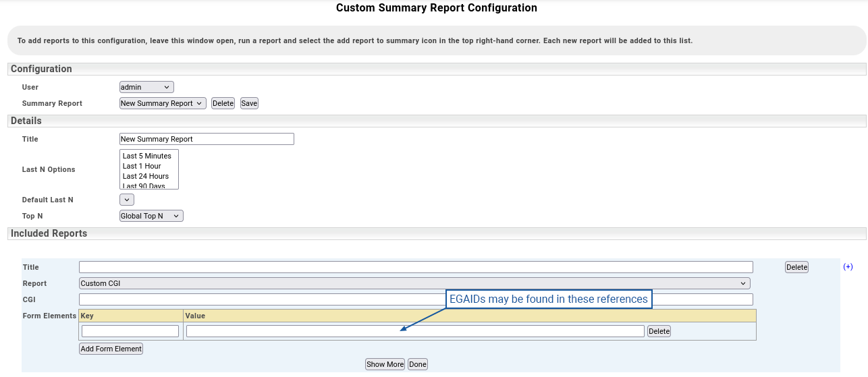Open the Default Last N dropdown

[x=127, y=200]
